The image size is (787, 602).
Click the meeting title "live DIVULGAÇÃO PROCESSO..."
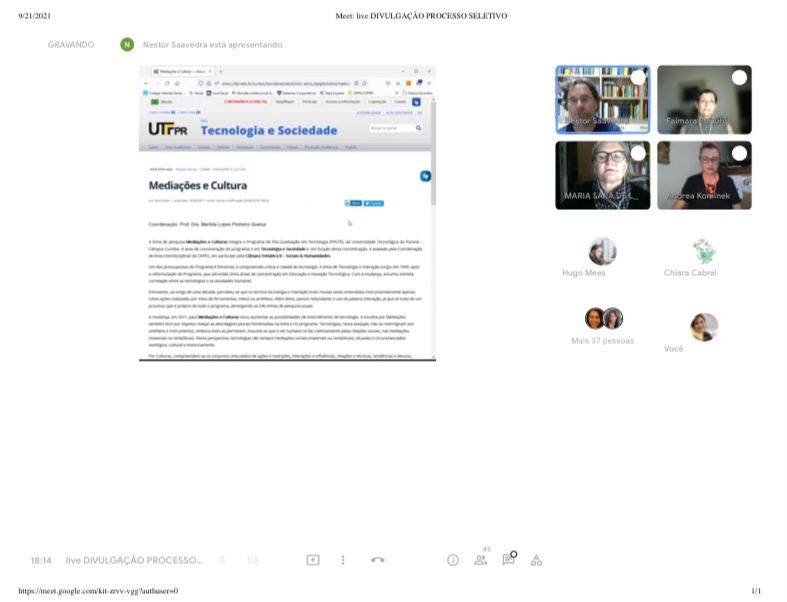pos(134,561)
